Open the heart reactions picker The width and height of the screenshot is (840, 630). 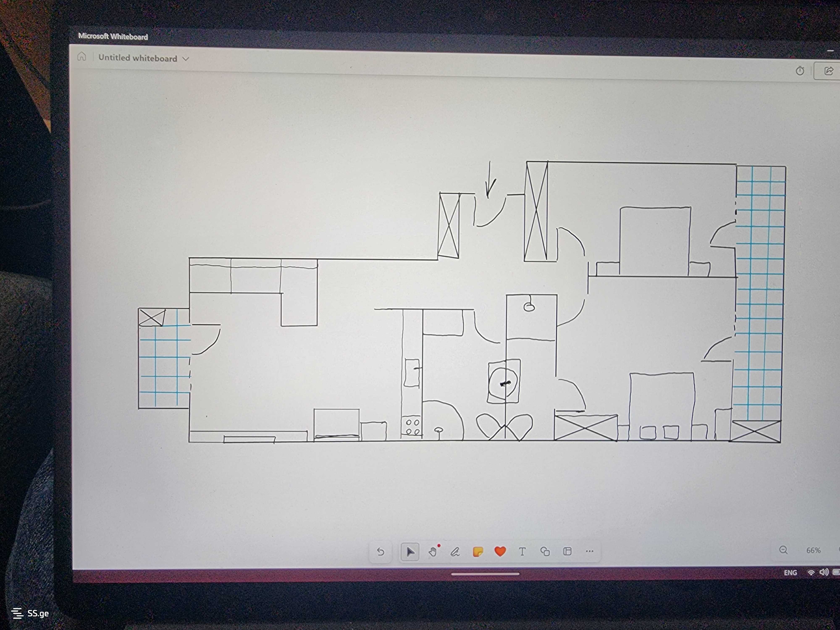500,551
